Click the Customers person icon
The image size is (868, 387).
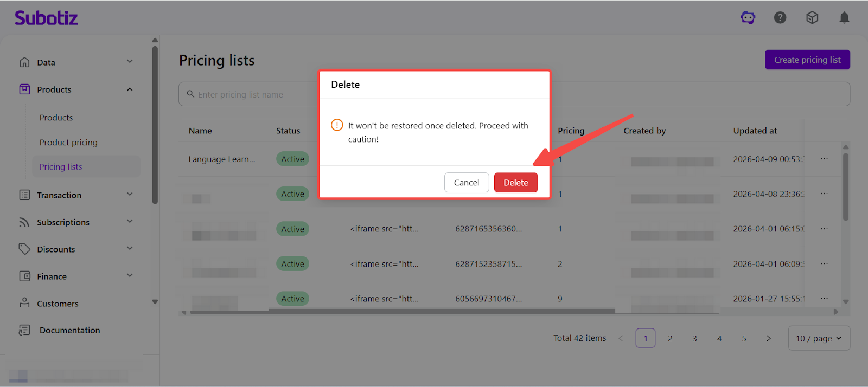click(x=24, y=303)
